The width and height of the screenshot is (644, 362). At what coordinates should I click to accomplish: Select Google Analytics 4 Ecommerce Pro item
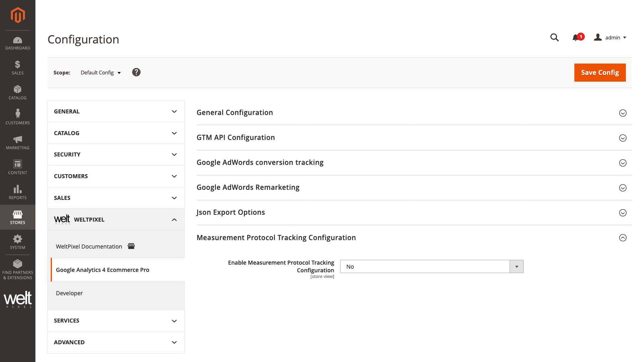pos(118,270)
